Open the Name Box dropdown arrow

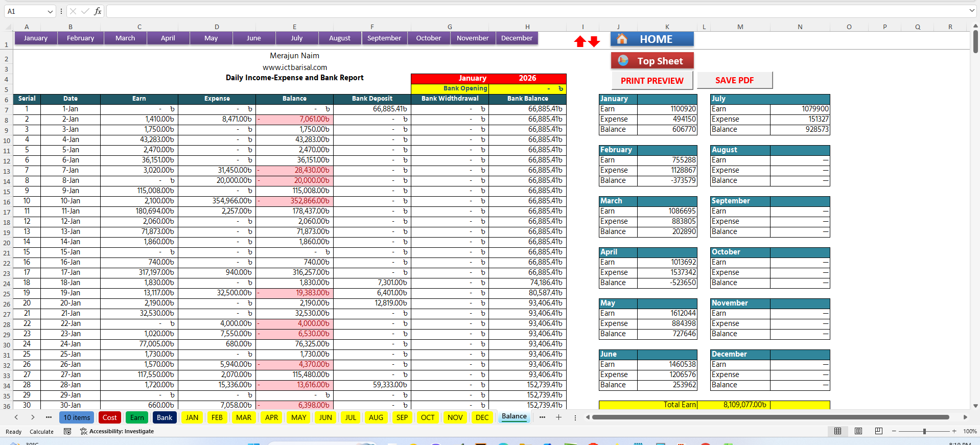pyautogui.click(x=50, y=11)
